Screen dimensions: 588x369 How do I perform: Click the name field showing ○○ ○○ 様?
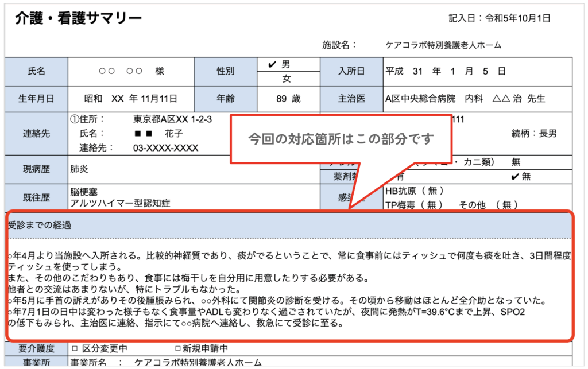tap(131, 72)
